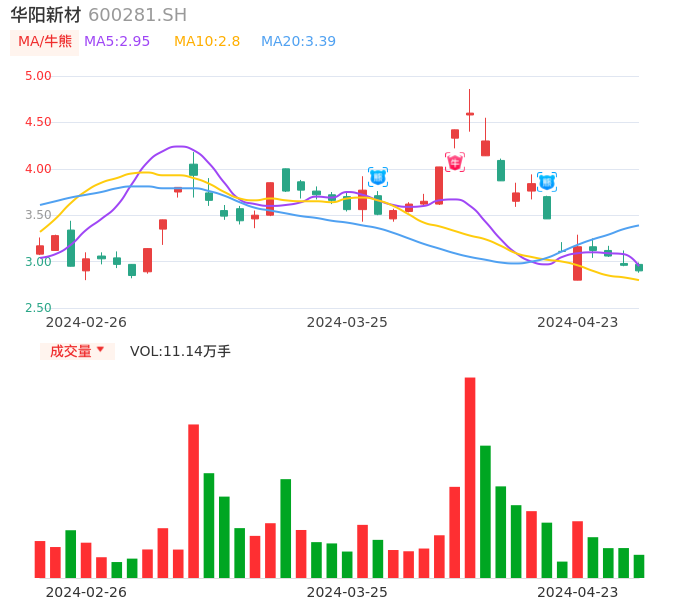Click the red dropdown triangle beside 成交量
The image size is (686, 606).
(x=100, y=350)
